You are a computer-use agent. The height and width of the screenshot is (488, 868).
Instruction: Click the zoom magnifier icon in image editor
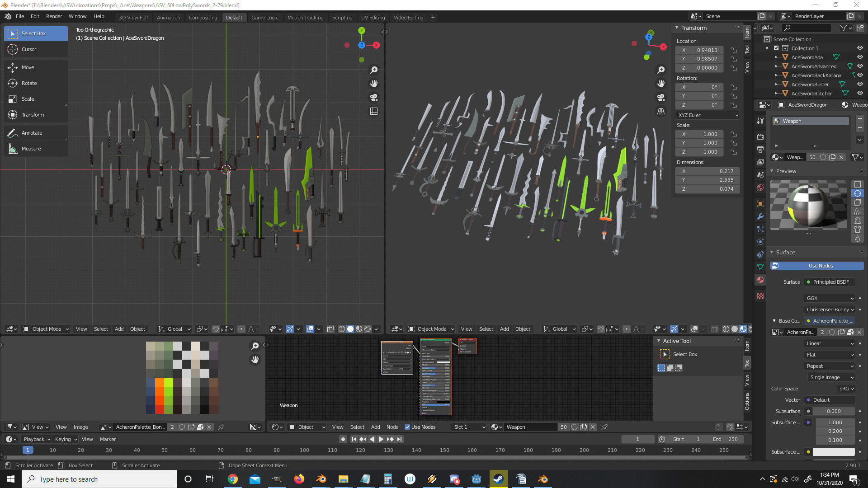(x=255, y=346)
